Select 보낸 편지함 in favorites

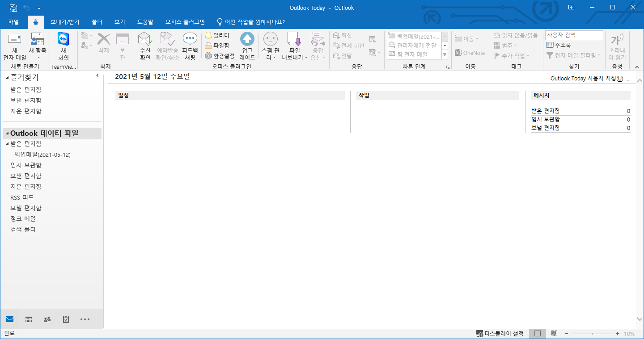coord(26,100)
